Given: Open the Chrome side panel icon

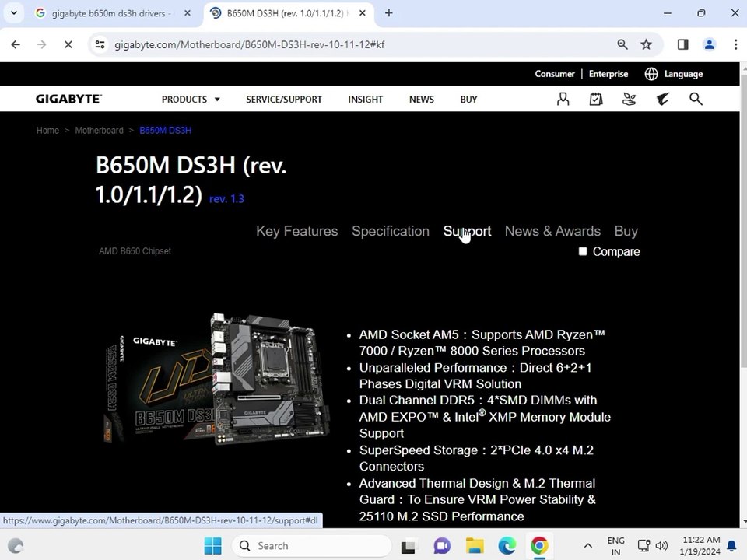Looking at the screenshot, I should 682,45.
